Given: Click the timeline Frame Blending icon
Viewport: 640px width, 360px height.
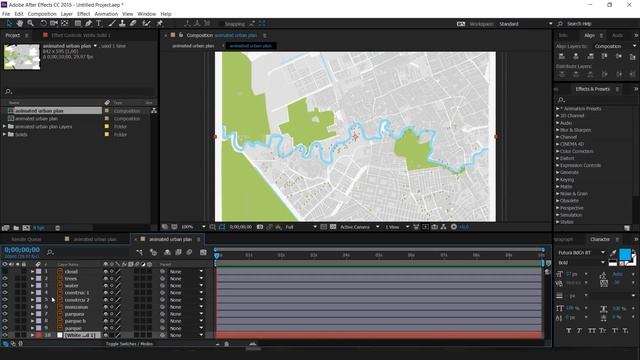Looking at the screenshot, I should point(178,253).
